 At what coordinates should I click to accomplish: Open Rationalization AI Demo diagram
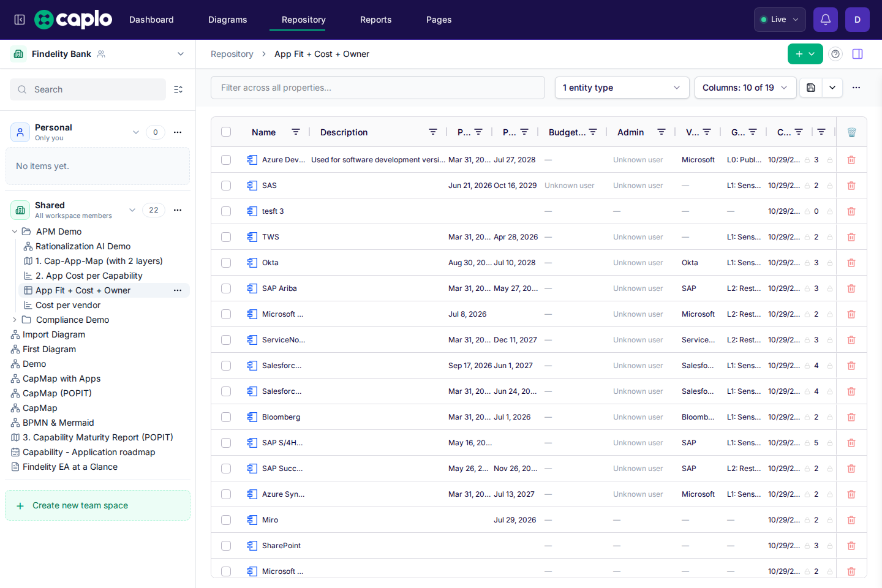click(x=83, y=246)
